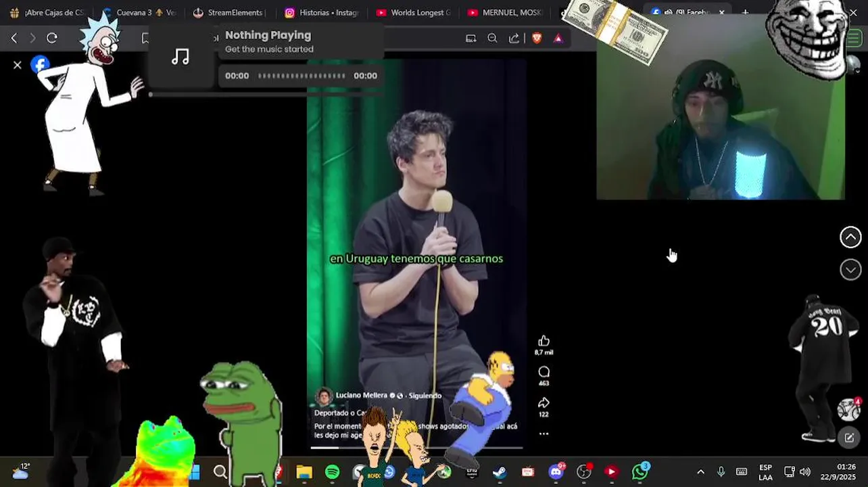The width and height of the screenshot is (868, 487).
Task: Open the install/cast icon in the address bar
Action: [471, 39]
